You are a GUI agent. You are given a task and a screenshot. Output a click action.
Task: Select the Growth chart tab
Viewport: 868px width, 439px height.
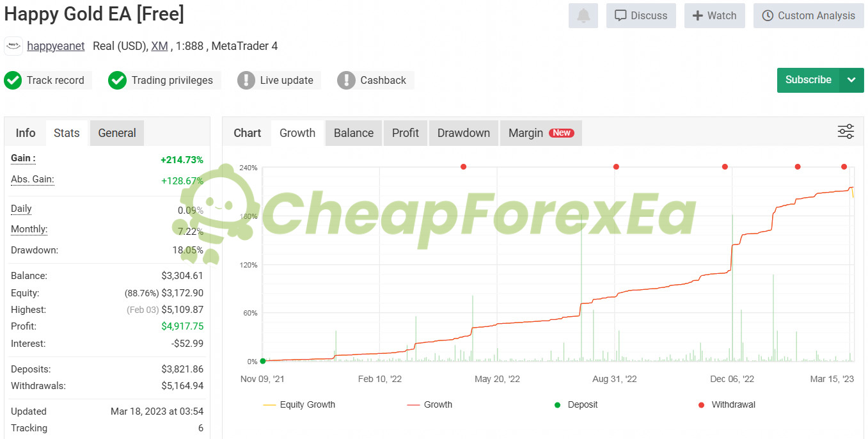pos(297,133)
